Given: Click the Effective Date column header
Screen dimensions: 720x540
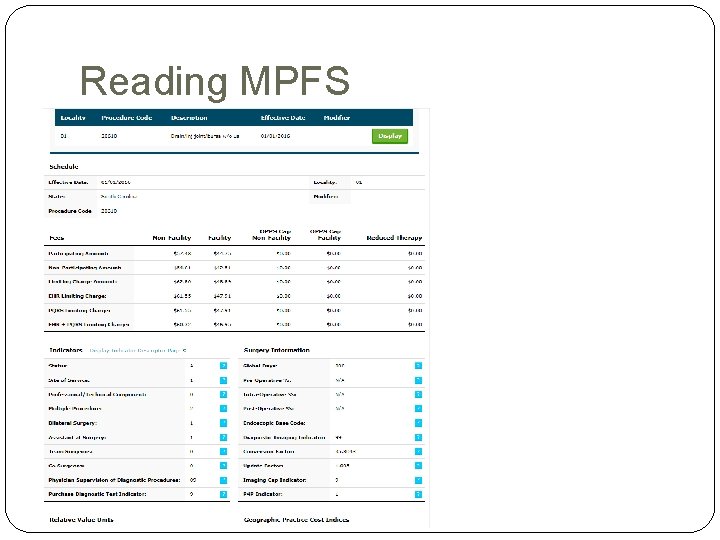Looking at the screenshot, I should (x=283, y=118).
